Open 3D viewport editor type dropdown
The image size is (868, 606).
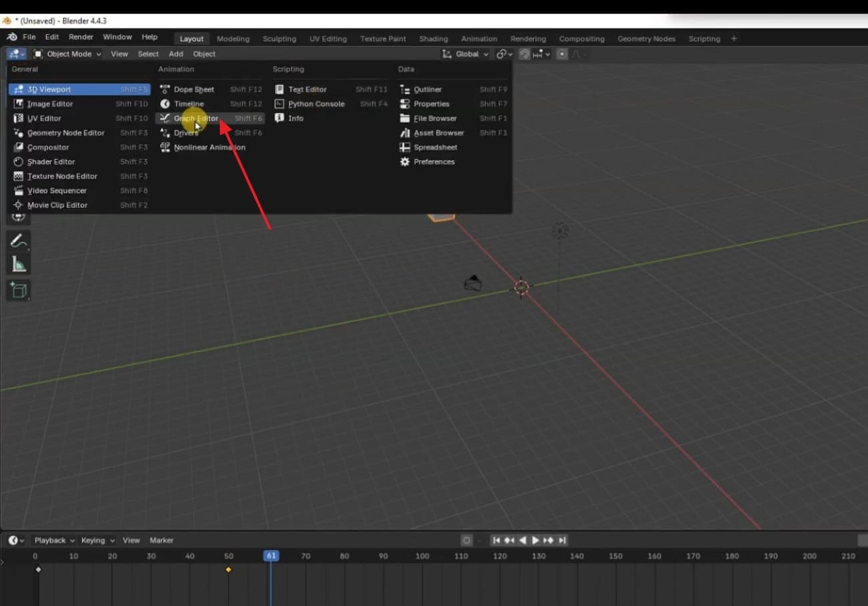click(17, 54)
